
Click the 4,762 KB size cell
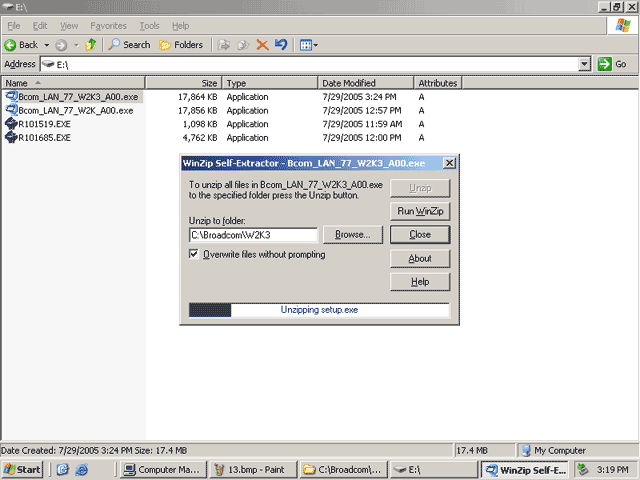click(200, 138)
